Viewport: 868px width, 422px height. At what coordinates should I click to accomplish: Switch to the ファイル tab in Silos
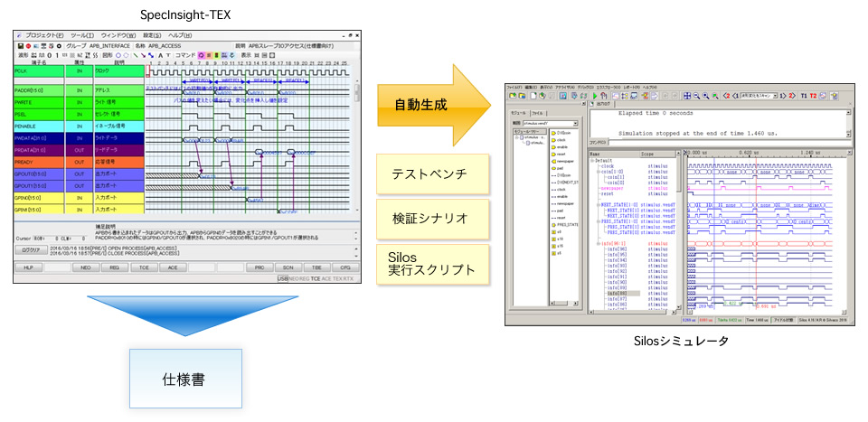click(537, 113)
